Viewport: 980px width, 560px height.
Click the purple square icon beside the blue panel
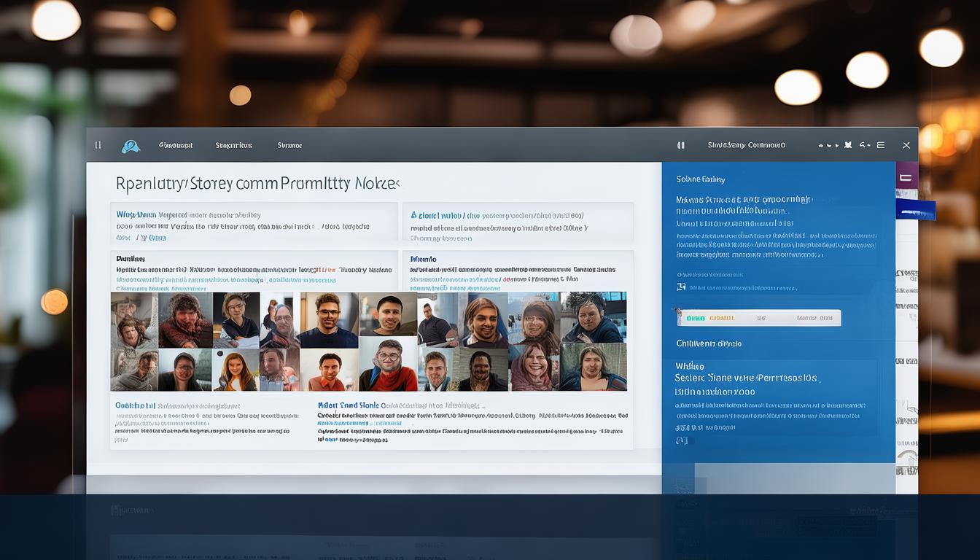tap(906, 177)
